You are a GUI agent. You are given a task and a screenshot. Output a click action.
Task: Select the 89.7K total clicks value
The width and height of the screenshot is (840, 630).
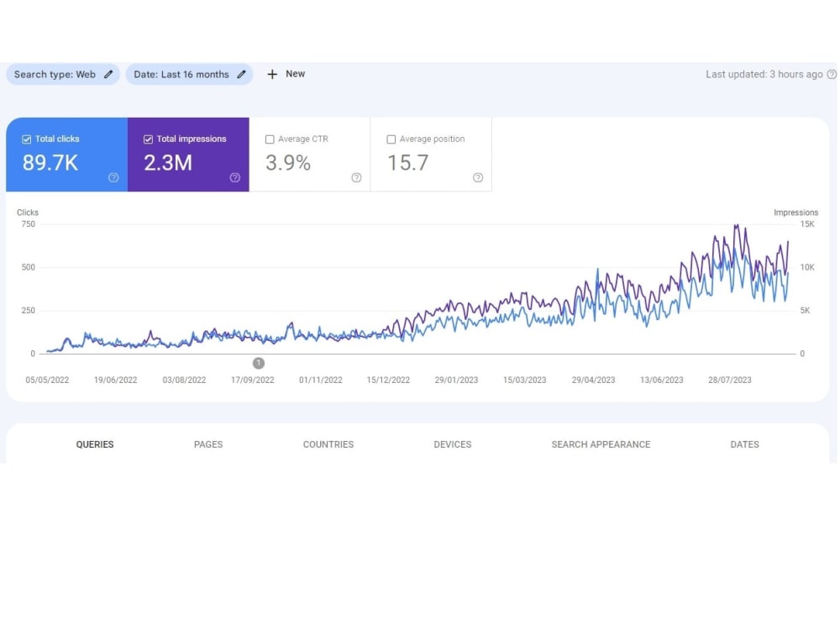(x=50, y=163)
